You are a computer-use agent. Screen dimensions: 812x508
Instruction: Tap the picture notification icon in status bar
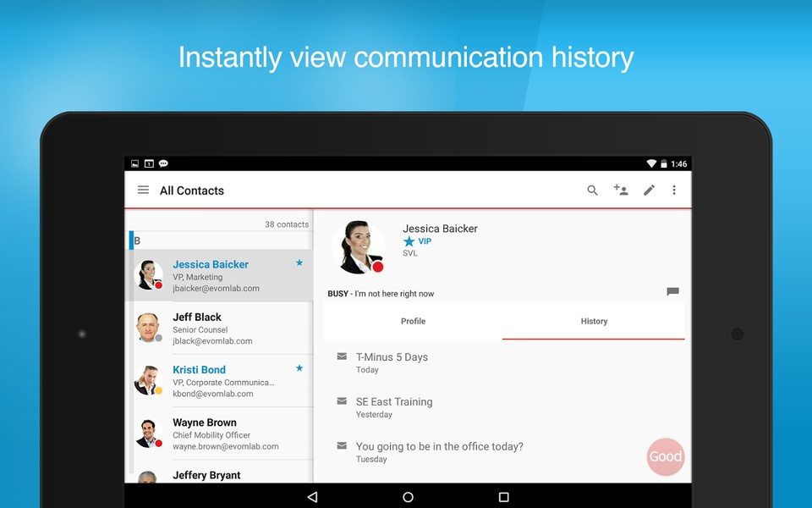click(x=134, y=163)
